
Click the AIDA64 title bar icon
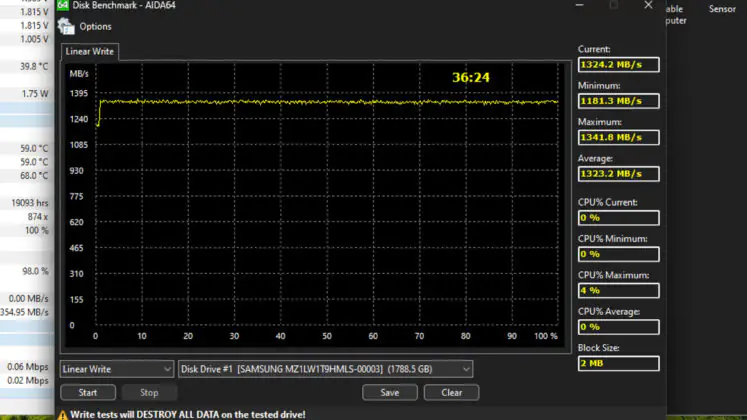click(x=63, y=5)
